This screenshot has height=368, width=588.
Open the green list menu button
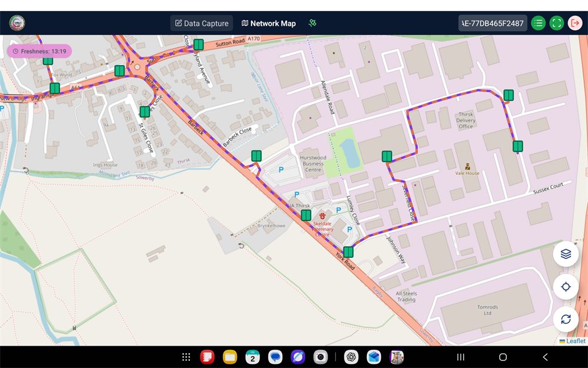(538, 24)
